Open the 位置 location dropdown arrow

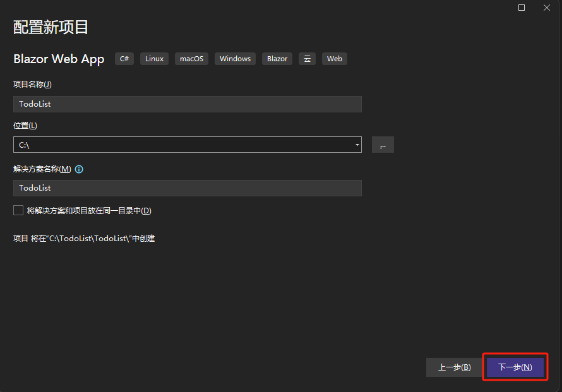pyautogui.click(x=357, y=145)
